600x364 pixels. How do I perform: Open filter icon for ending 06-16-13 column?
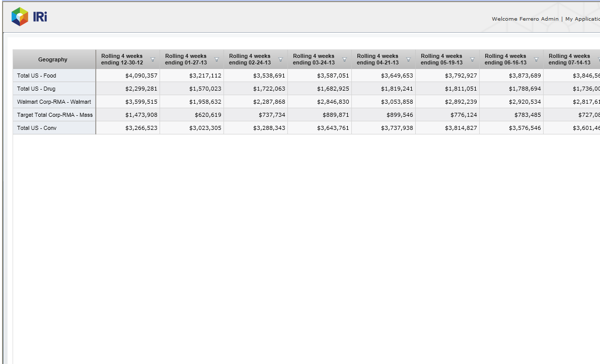point(536,59)
